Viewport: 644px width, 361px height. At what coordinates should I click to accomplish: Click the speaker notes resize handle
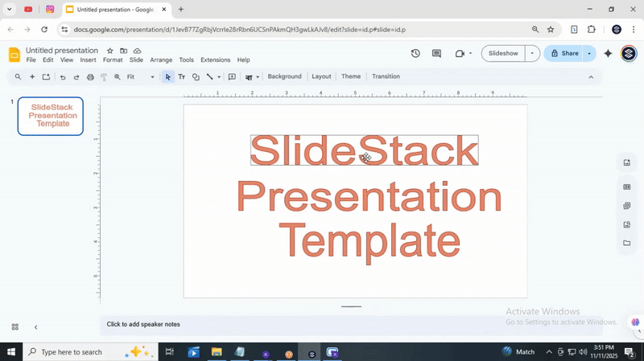point(351,306)
